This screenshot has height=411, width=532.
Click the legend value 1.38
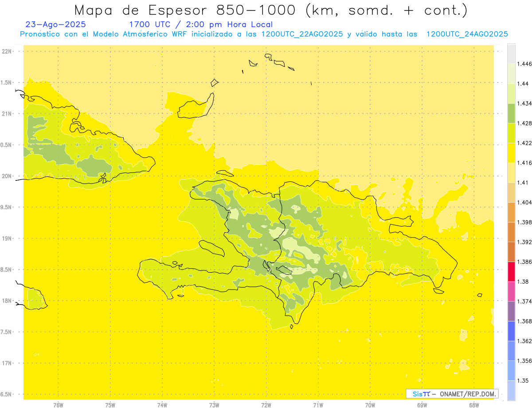coord(523,282)
